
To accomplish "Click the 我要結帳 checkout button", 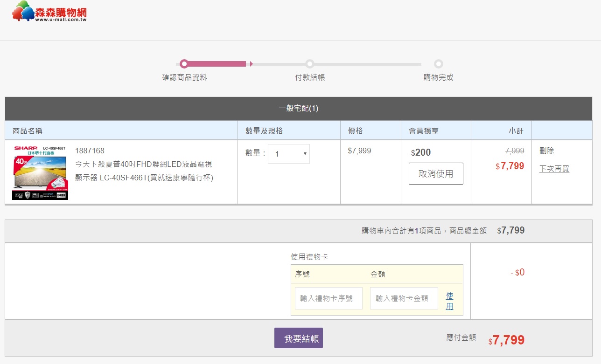I will (299, 338).
